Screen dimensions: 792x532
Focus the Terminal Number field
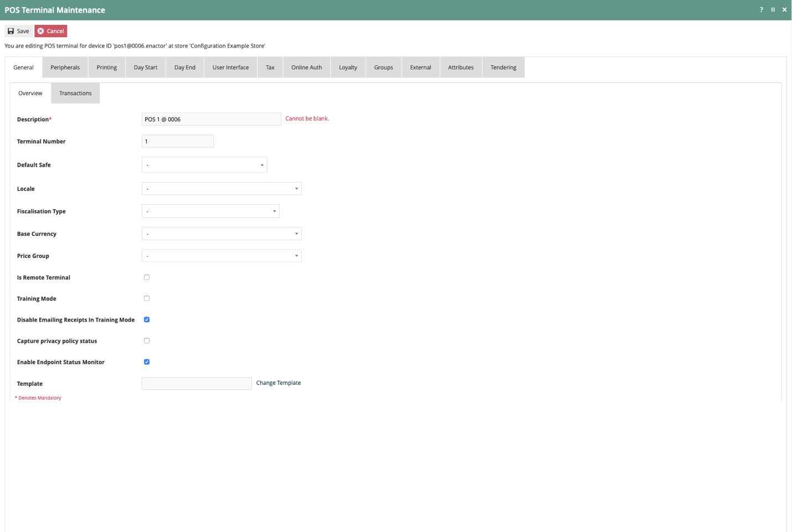(178, 141)
